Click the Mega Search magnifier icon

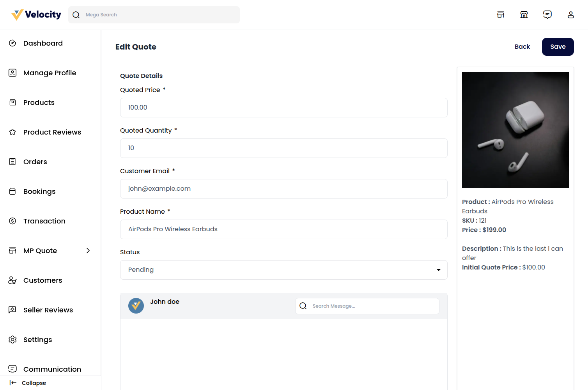click(x=76, y=15)
